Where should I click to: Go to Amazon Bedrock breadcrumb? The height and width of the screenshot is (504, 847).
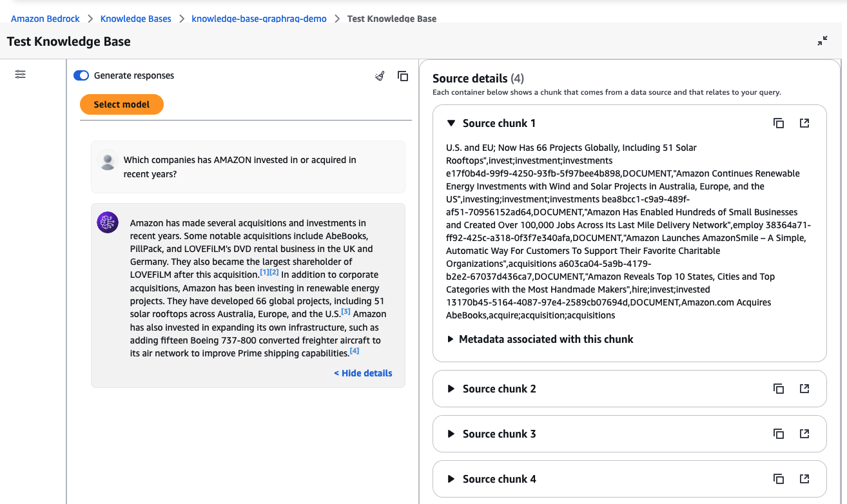45,19
